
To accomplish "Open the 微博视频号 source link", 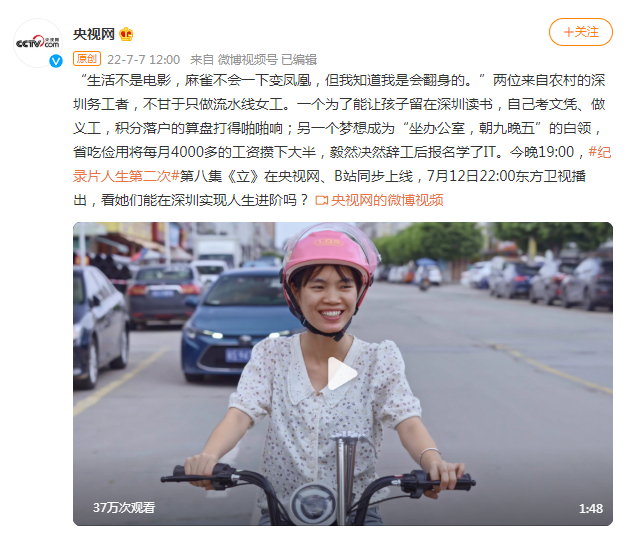I will [x=247, y=60].
